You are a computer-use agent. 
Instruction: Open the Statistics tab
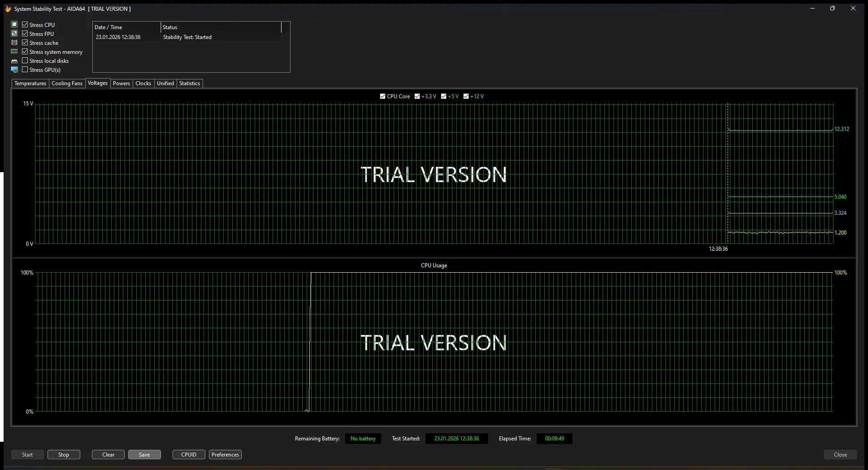(x=189, y=83)
